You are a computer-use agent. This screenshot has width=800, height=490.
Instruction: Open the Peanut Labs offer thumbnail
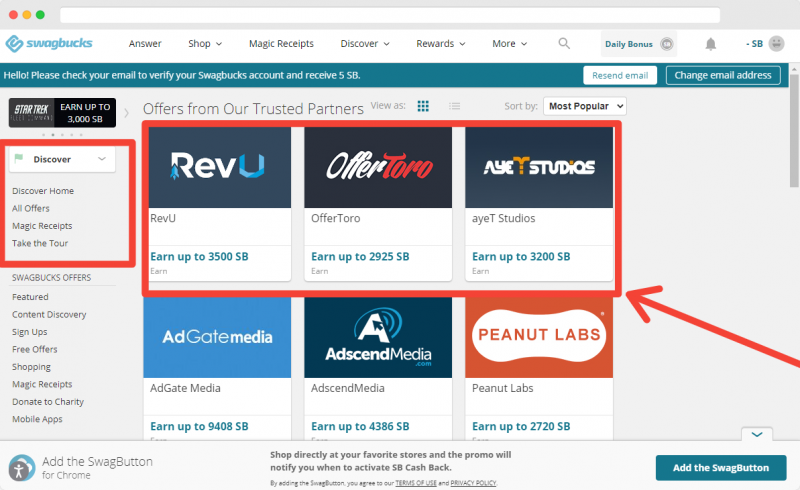(x=539, y=337)
